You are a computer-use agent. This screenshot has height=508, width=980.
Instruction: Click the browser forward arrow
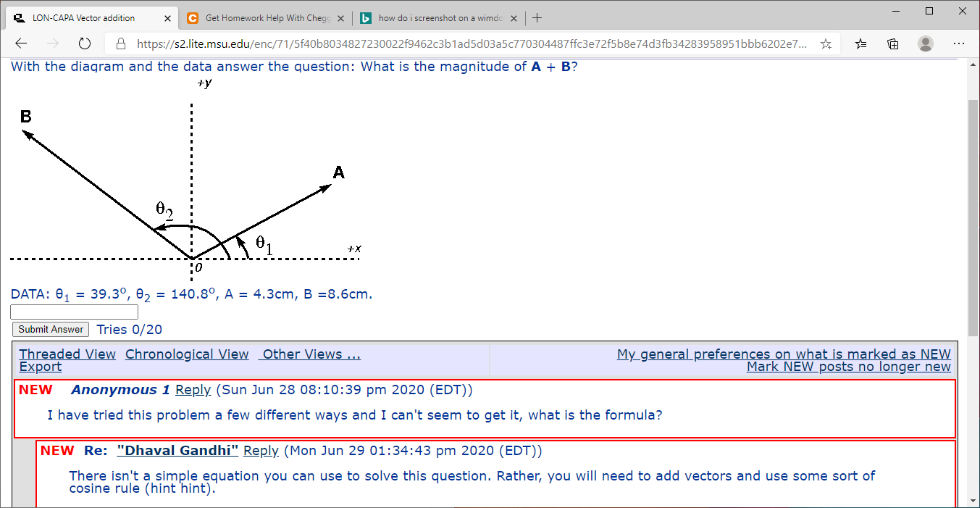point(52,43)
